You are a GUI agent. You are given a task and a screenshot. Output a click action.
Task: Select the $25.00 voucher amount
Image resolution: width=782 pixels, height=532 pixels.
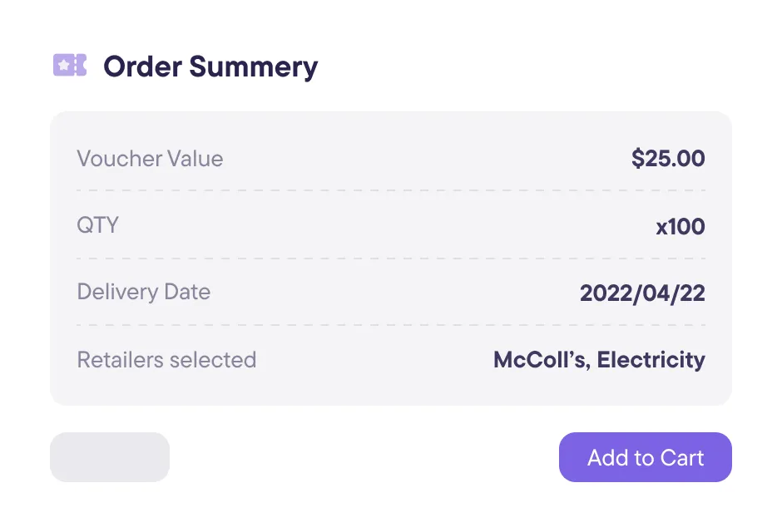668,159
